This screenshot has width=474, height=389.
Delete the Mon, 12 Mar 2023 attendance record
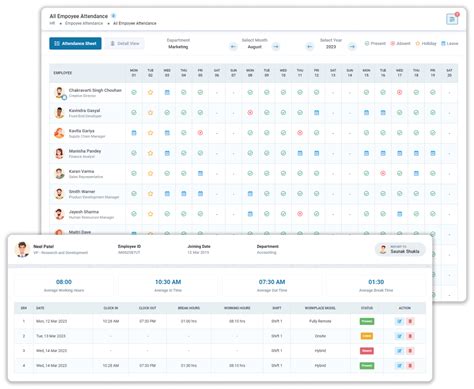(410, 321)
